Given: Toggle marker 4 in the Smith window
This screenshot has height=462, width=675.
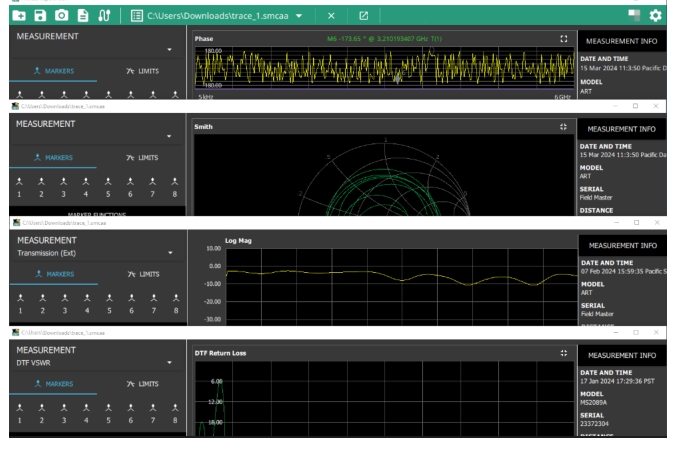Looking at the screenshot, I should coord(86,187).
